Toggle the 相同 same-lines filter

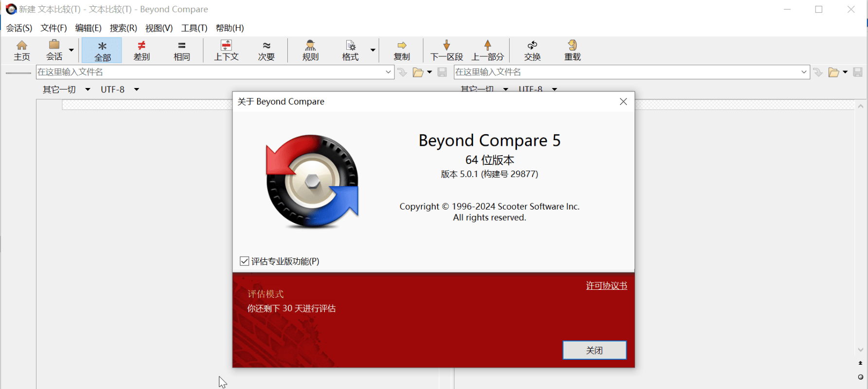coord(182,51)
